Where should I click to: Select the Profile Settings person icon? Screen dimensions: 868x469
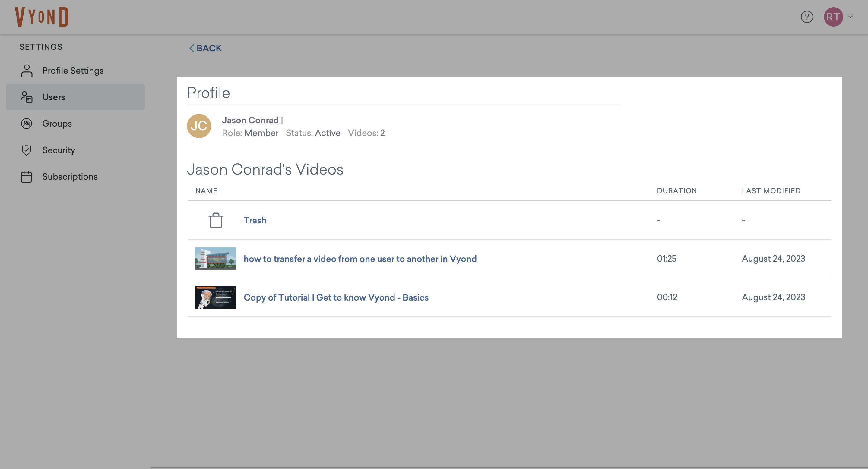pyautogui.click(x=27, y=70)
